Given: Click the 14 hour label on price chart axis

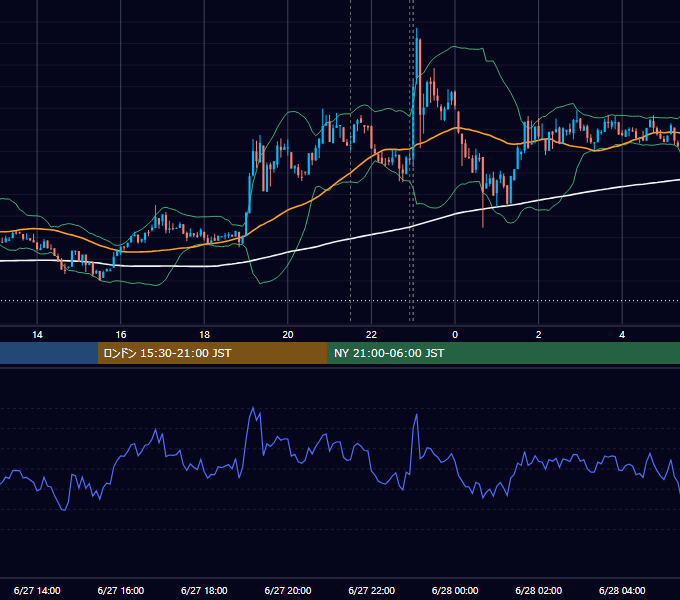Looking at the screenshot, I should (37, 335).
